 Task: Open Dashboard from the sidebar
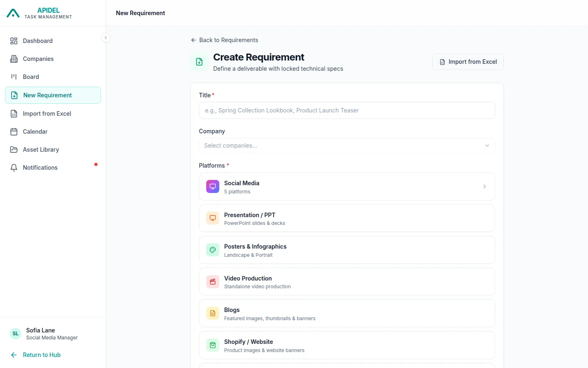click(x=53, y=41)
